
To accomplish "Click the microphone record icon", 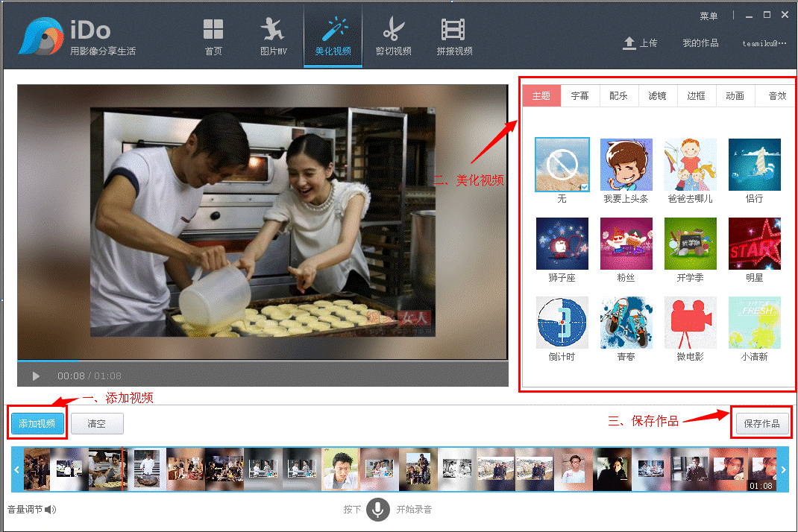I will (378, 510).
